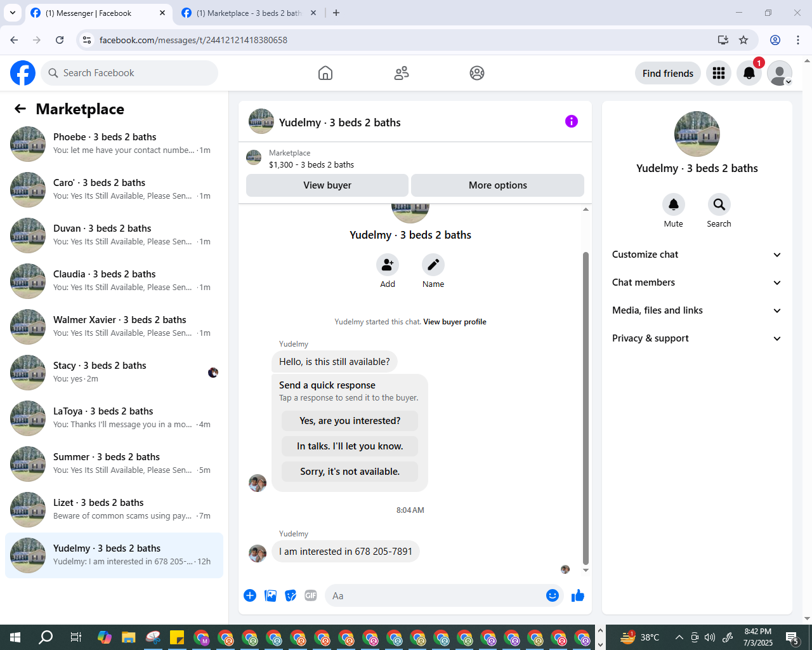
Task: Reload the page with browser refresh icon
Action: [x=60, y=40]
